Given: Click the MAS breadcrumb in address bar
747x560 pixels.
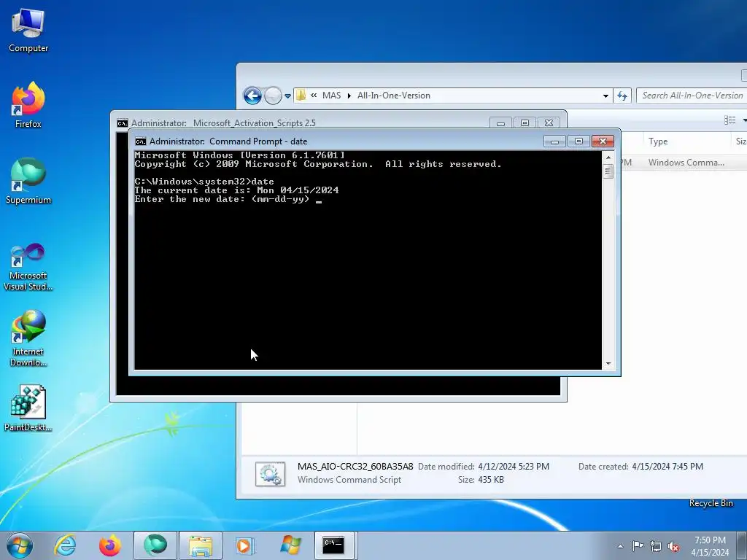Looking at the screenshot, I should [x=332, y=96].
